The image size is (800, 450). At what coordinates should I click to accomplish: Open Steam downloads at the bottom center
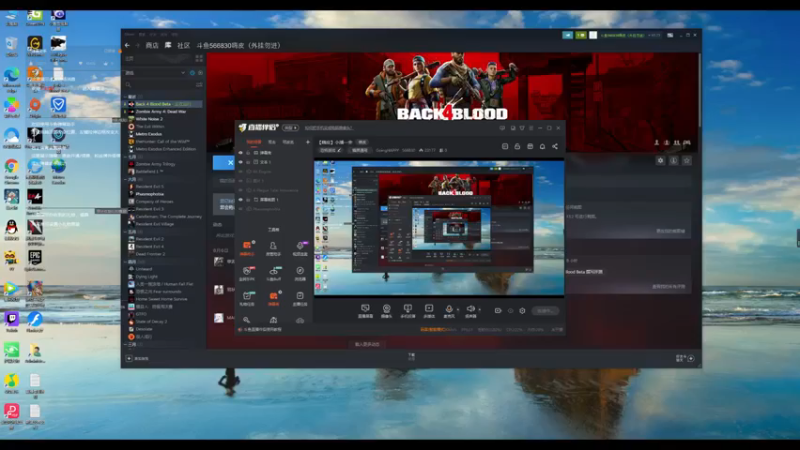click(411, 357)
